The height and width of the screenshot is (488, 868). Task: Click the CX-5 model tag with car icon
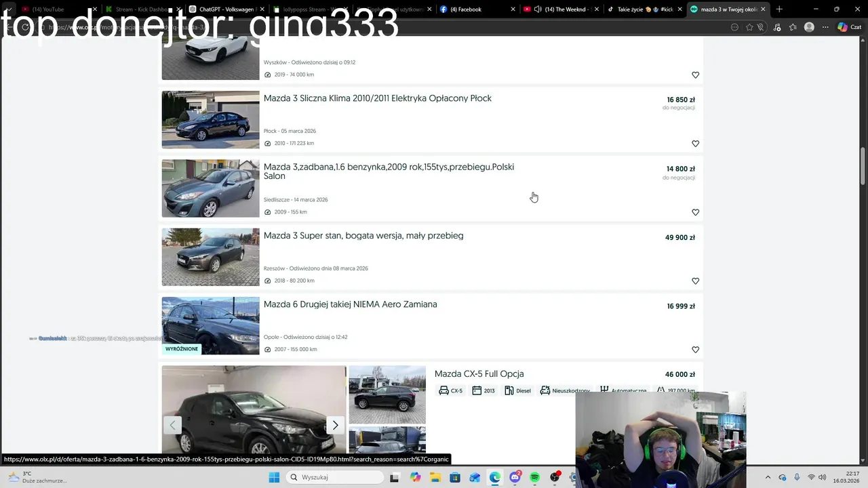click(451, 391)
